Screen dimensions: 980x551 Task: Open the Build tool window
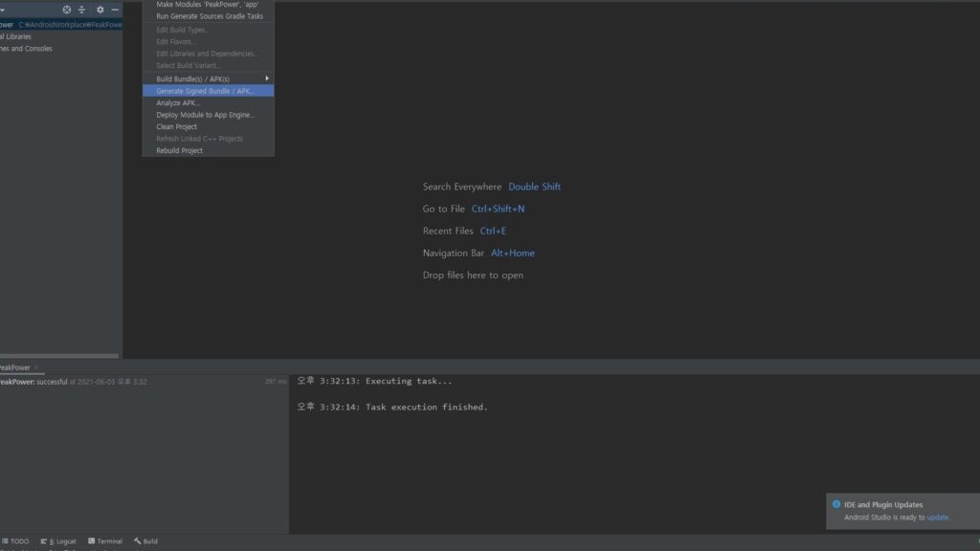tap(145, 541)
